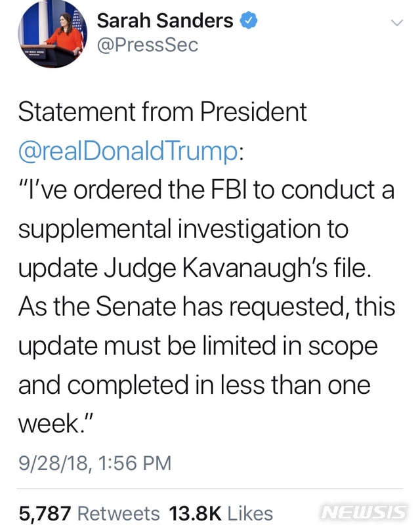
Task: Click the "update must be limited in scope" line
Action: tap(198, 346)
